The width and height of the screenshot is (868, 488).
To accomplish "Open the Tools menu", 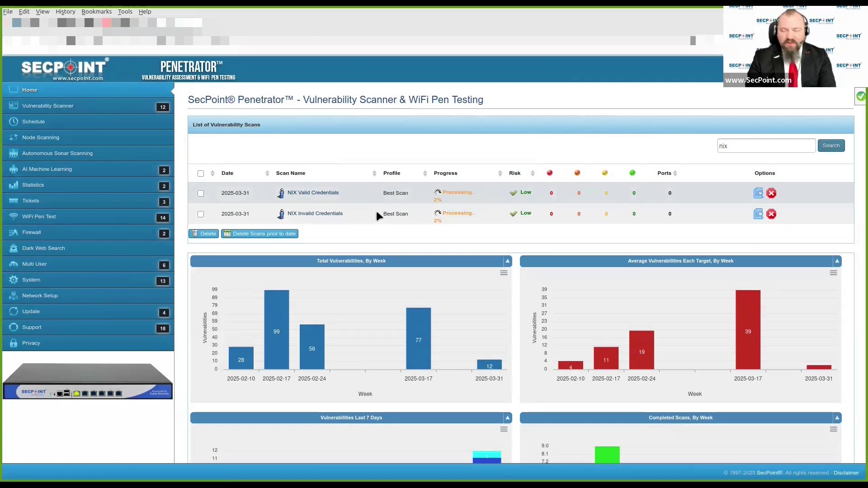I will point(125,12).
